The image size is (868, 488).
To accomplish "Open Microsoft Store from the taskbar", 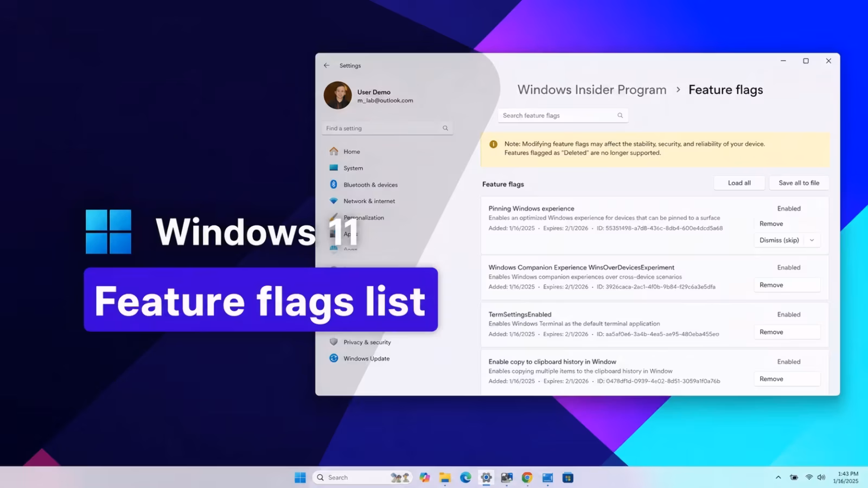I will [x=568, y=478].
